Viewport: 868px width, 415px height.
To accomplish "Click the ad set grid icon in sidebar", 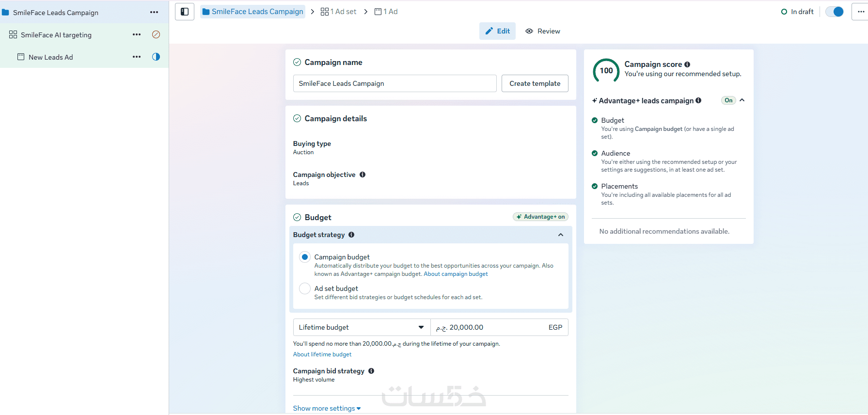I will point(13,34).
